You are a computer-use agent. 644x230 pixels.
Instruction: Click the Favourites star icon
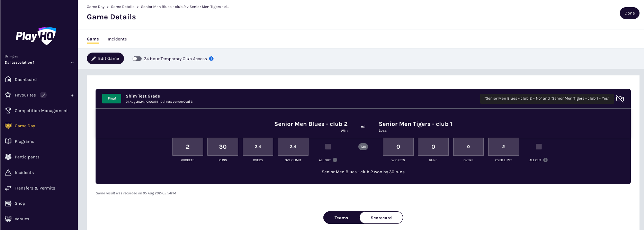8,95
